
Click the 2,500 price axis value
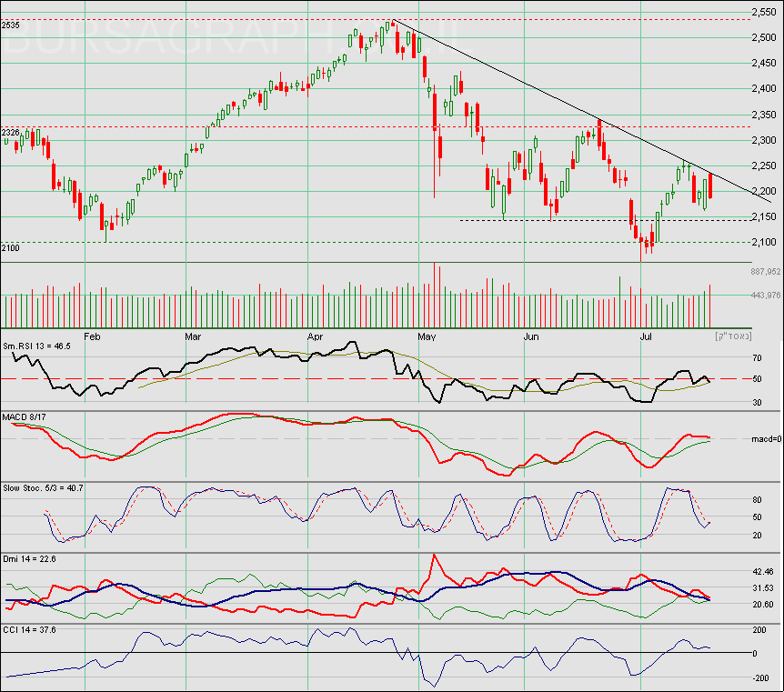[764, 37]
